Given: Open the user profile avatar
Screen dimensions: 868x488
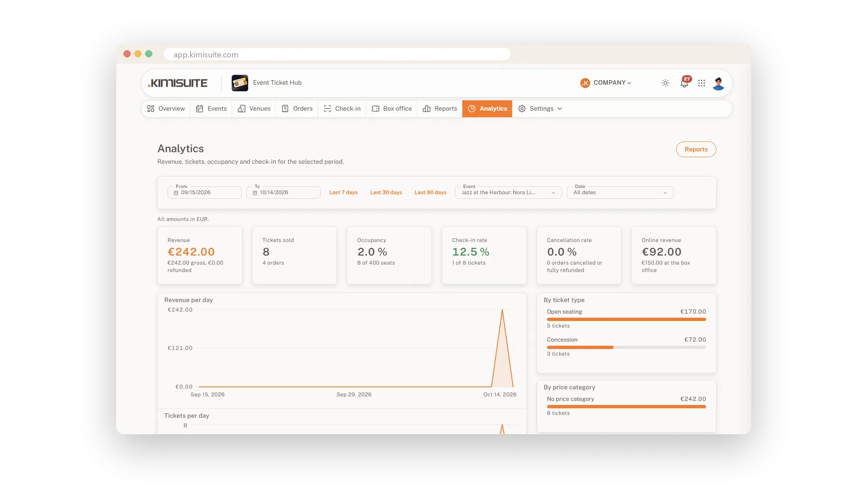Looking at the screenshot, I should tap(718, 83).
